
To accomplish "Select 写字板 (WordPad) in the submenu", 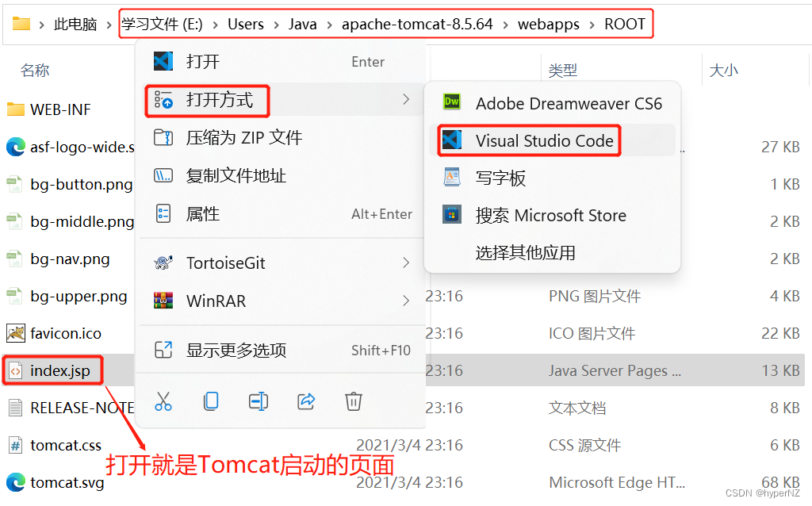I will pos(552,178).
